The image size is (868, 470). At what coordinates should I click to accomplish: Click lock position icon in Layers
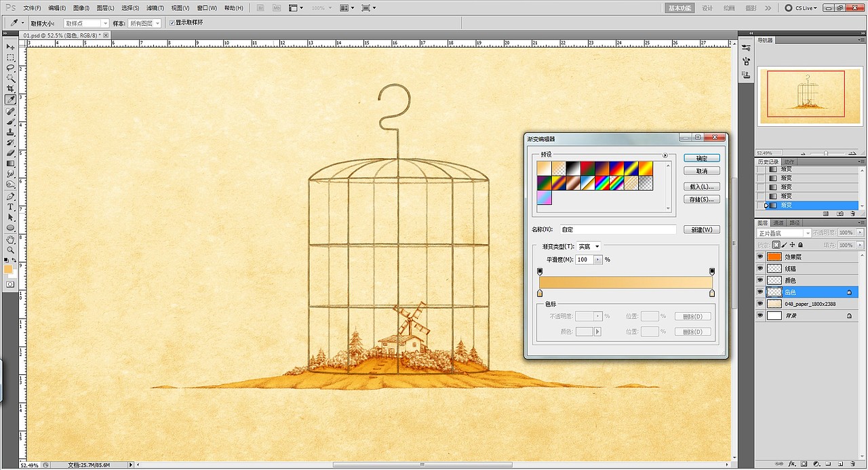tap(792, 245)
